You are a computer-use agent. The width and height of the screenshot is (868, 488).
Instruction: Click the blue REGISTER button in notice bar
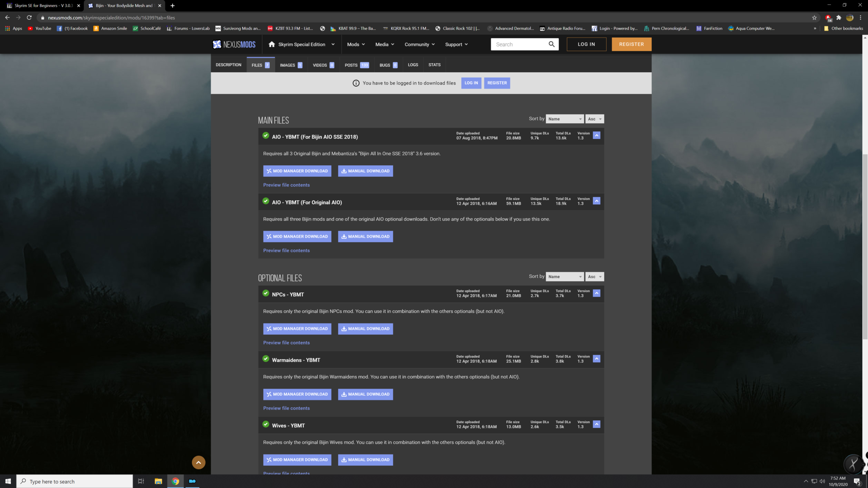coord(497,83)
